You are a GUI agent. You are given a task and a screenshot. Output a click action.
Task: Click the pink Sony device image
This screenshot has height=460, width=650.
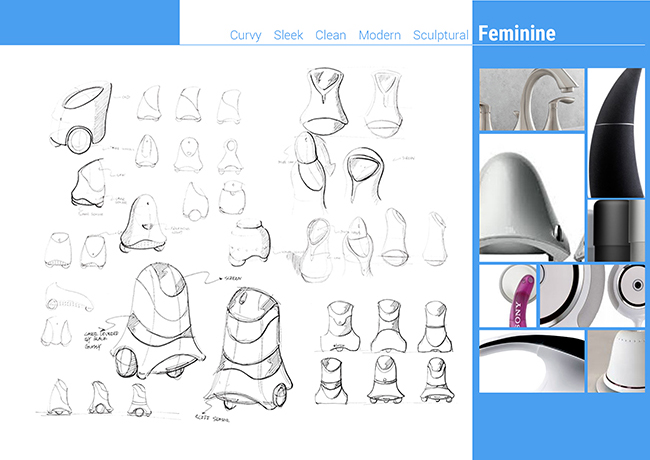coord(509,295)
